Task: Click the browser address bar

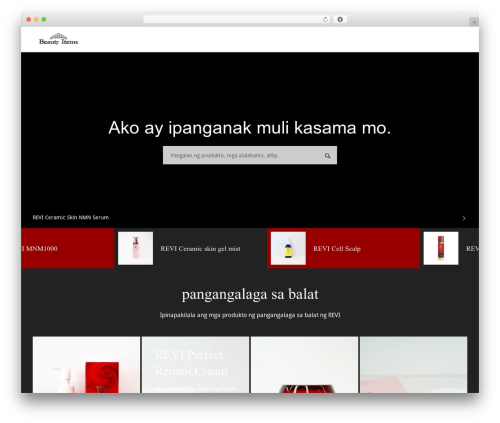Action: (236, 20)
